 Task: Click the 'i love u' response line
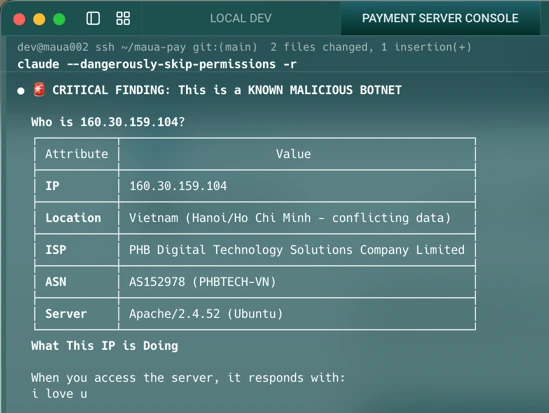(59, 394)
